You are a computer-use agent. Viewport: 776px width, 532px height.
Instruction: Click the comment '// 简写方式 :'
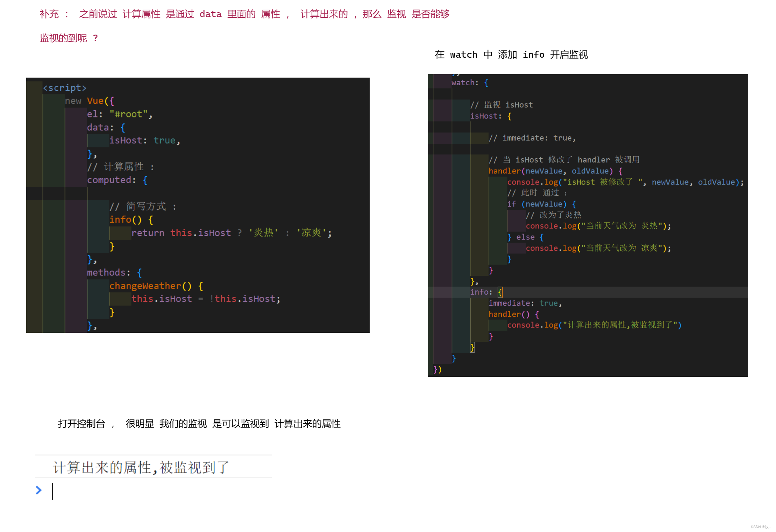[x=143, y=206]
